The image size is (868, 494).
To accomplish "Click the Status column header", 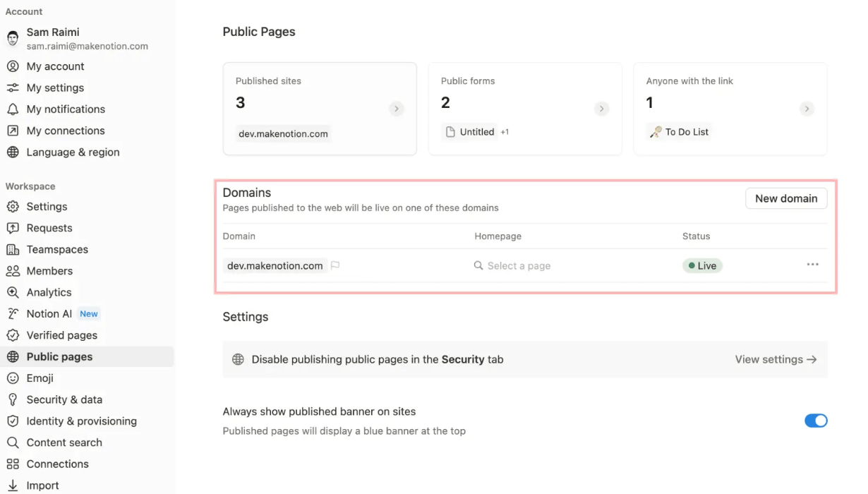I will [696, 236].
